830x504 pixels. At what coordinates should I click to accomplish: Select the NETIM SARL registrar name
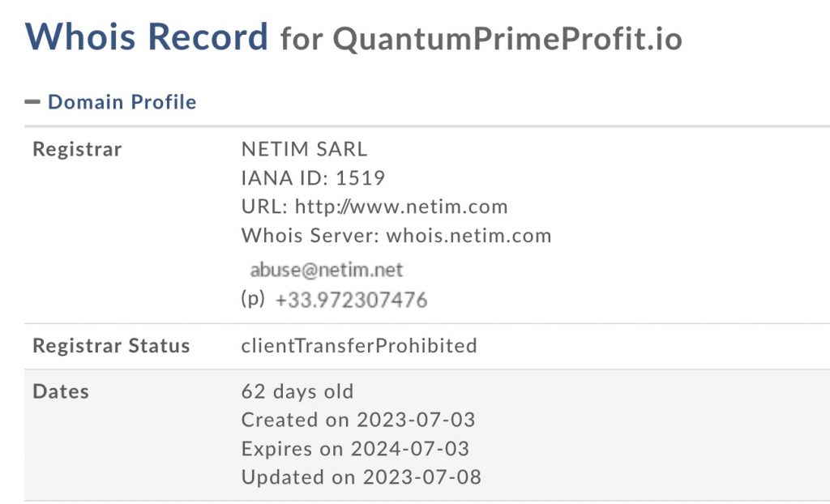tap(304, 149)
